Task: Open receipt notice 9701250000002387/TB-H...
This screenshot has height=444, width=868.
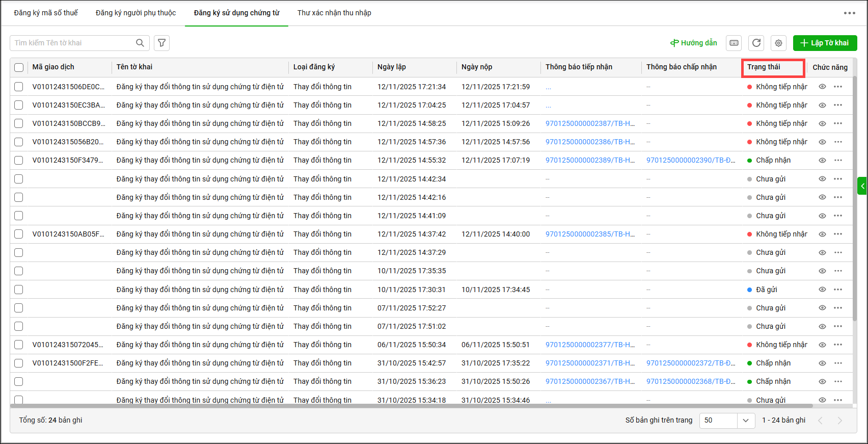Action: click(590, 123)
